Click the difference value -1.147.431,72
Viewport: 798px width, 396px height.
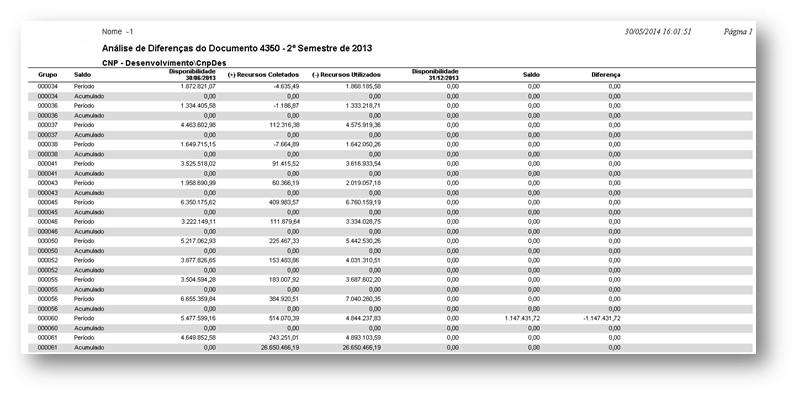click(602, 318)
